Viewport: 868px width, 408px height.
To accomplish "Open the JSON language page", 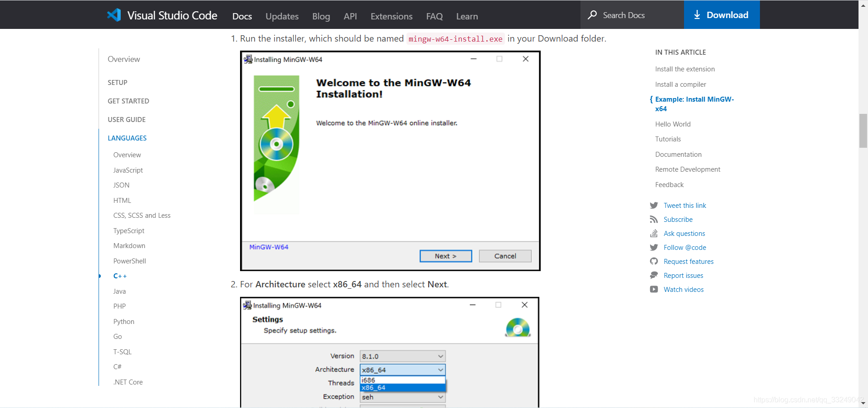I will (121, 185).
